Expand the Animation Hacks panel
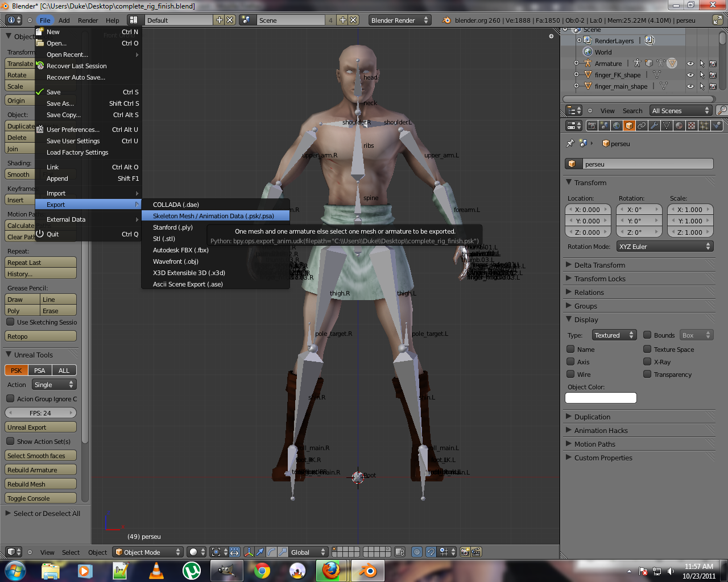 tap(601, 430)
